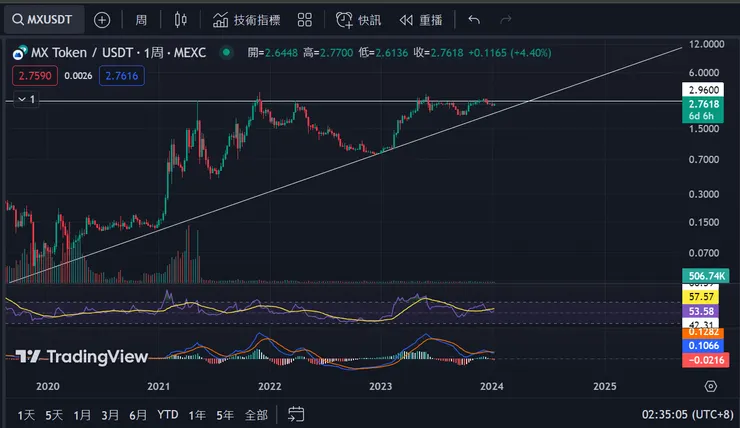The height and width of the screenshot is (428, 740).
Task: Select the 1天 time range
Action: pyautogui.click(x=26, y=415)
